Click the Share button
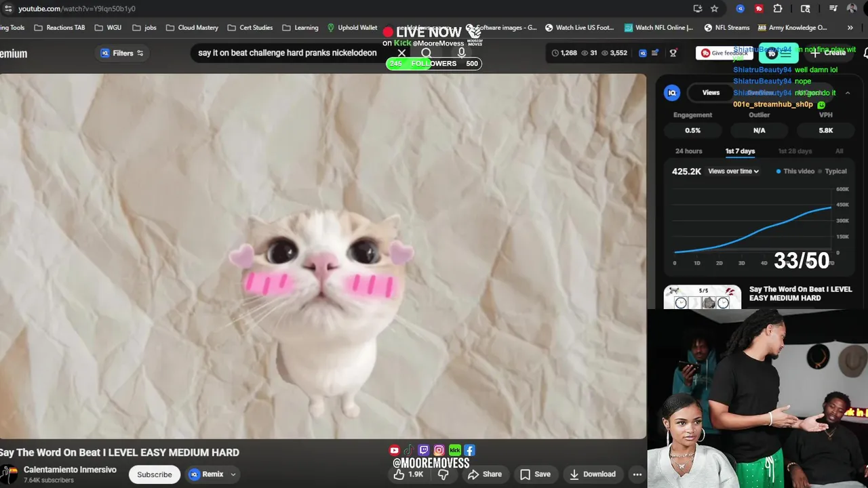The height and width of the screenshot is (488, 868). (485, 474)
